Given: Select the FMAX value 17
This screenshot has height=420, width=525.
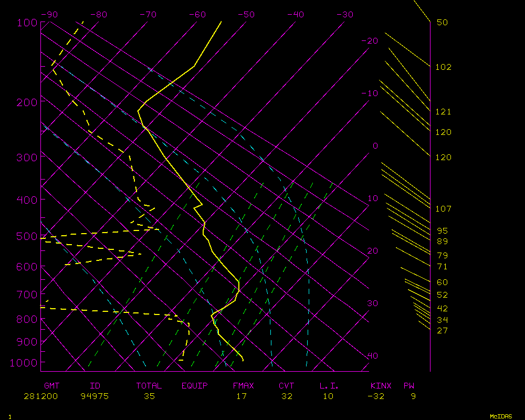Looking at the screenshot, I should click(x=241, y=396).
